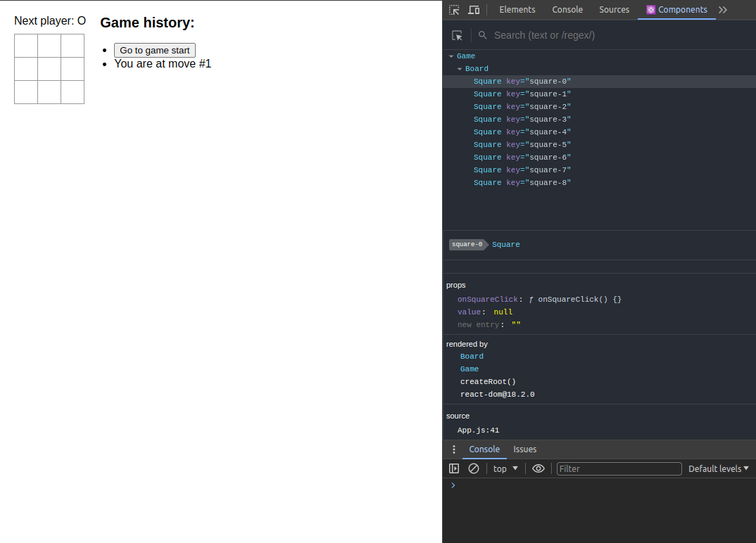756x543 pixels.
Task: Collapse the Board component tree node
Action: tap(460, 69)
